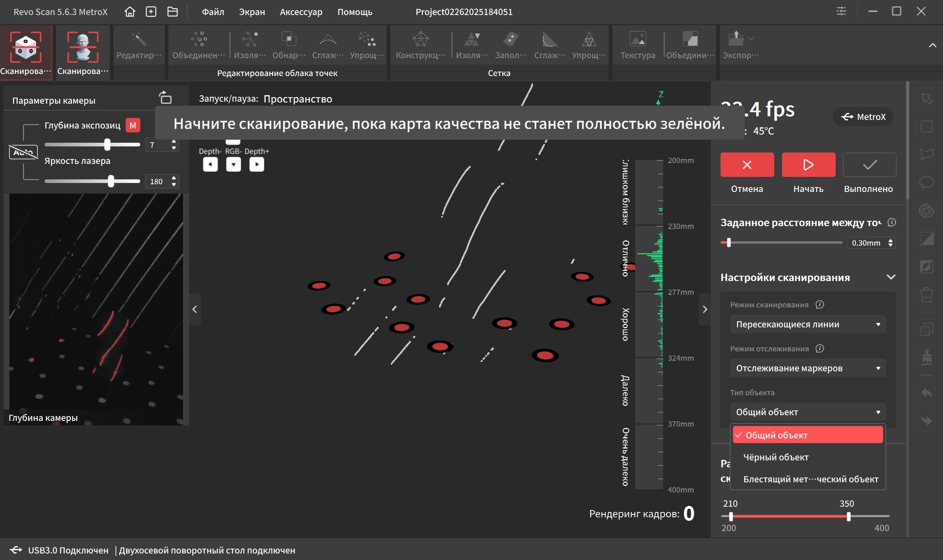Open the project folder icon

click(172, 12)
